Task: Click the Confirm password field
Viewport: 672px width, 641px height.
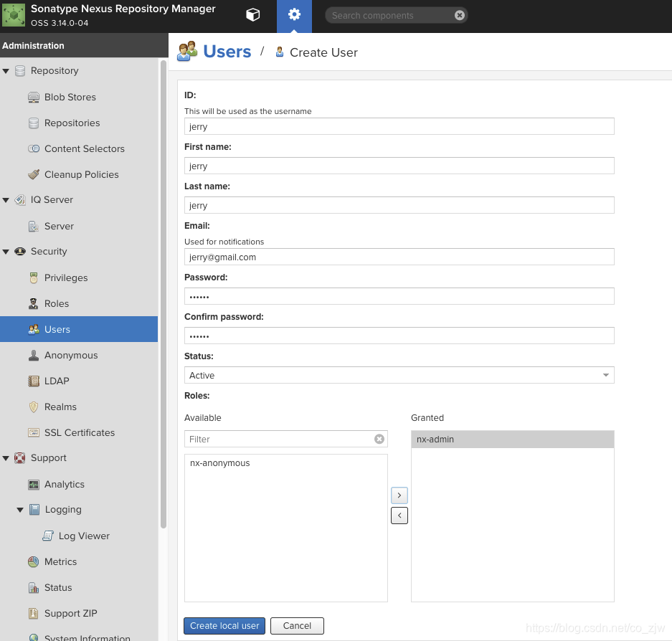Action: [399, 336]
